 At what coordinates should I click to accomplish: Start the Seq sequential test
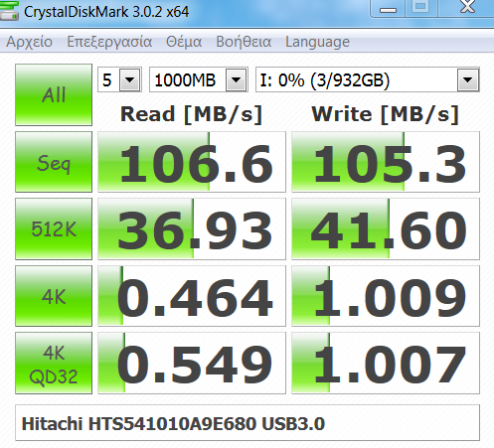[x=54, y=162]
